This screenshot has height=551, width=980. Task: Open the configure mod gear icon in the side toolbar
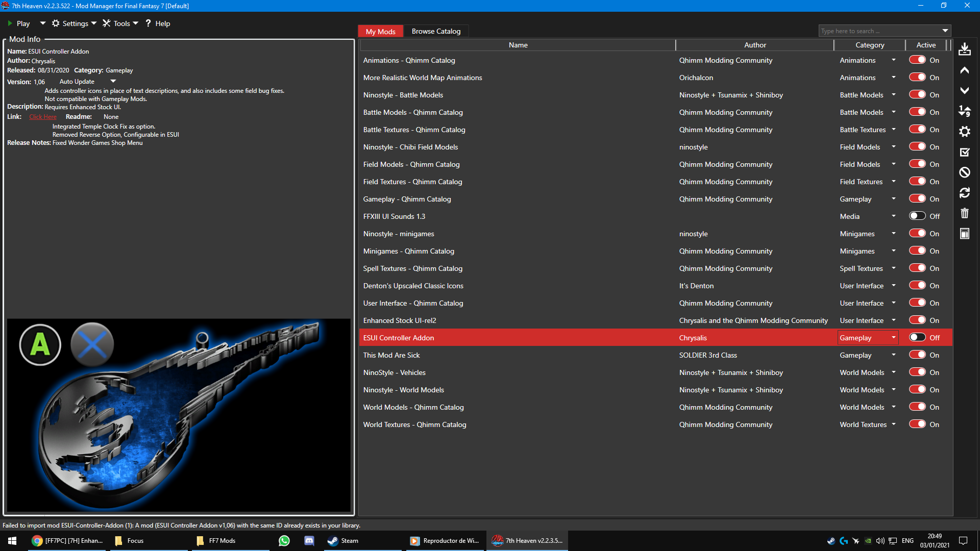coord(964,131)
